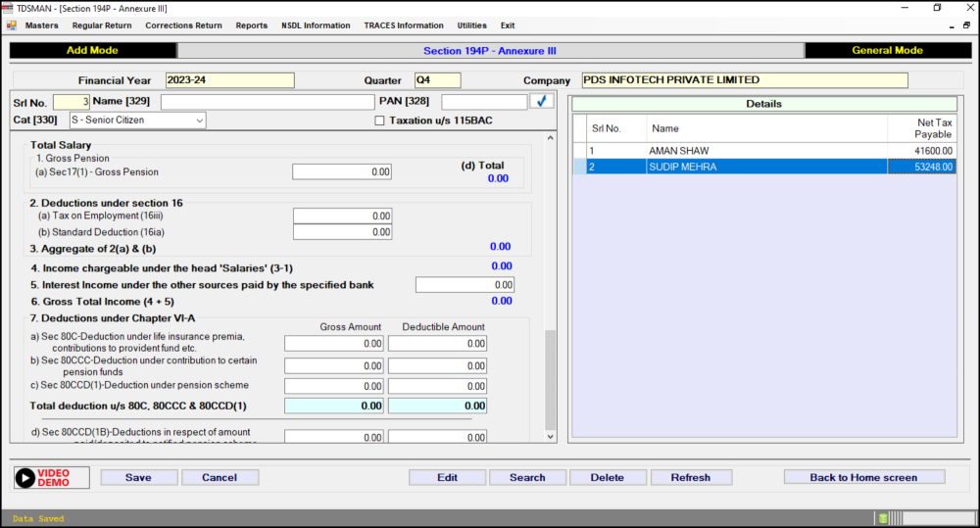Enable Taxation u/s 115BAC checkbox
The width and height of the screenshot is (980, 528).
pyautogui.click(x=380, y=120)
